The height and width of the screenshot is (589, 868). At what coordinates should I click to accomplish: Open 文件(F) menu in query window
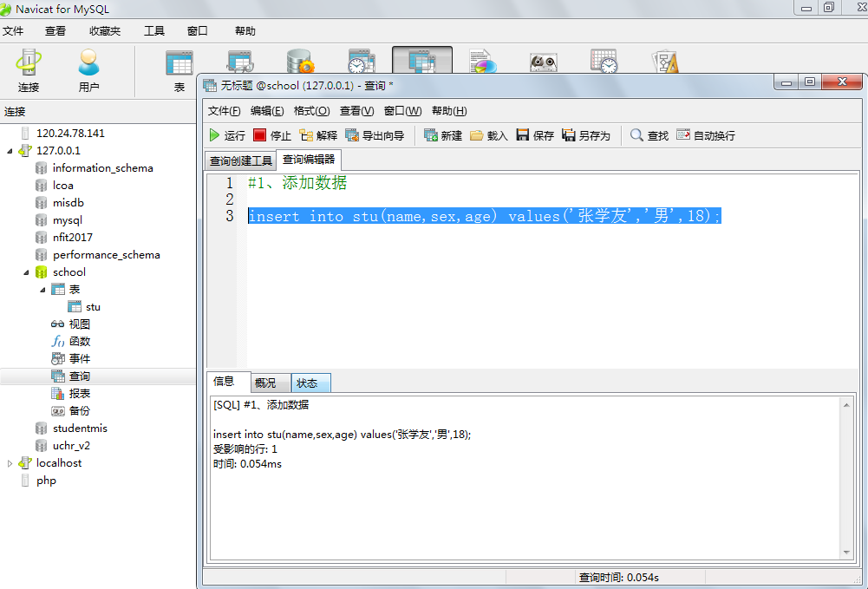pyautogui.click(x=225, y=111)
